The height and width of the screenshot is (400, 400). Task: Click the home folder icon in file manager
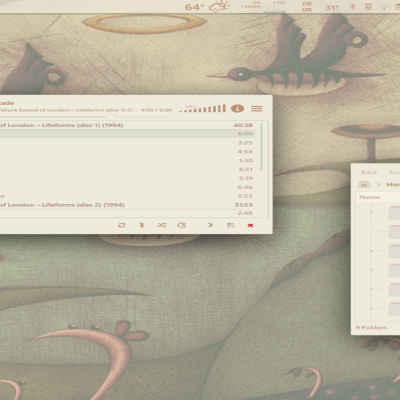coord(364,184)
